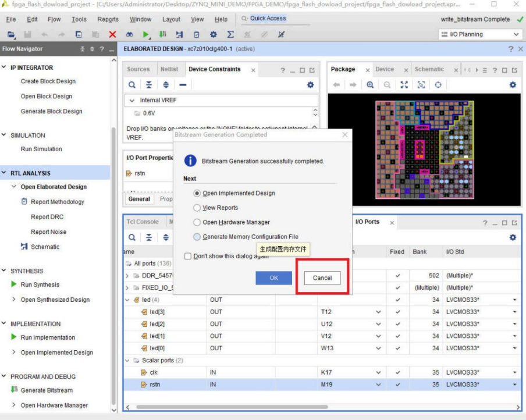Image resolution: width=526 pixels, height=420 pixels.
Task: Collapse the led (4) port group
Action: [127, 300]
